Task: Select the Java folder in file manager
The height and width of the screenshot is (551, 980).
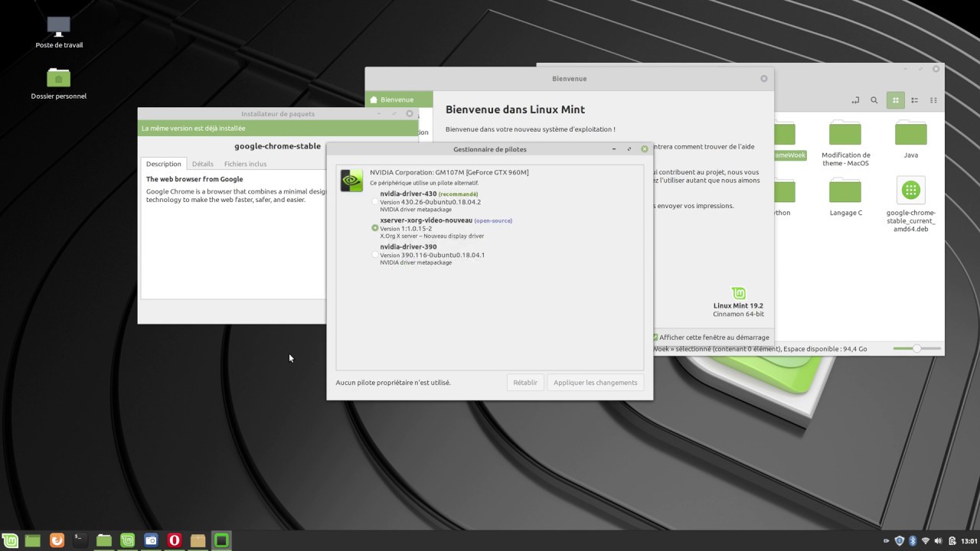Action: click(910, 139)
